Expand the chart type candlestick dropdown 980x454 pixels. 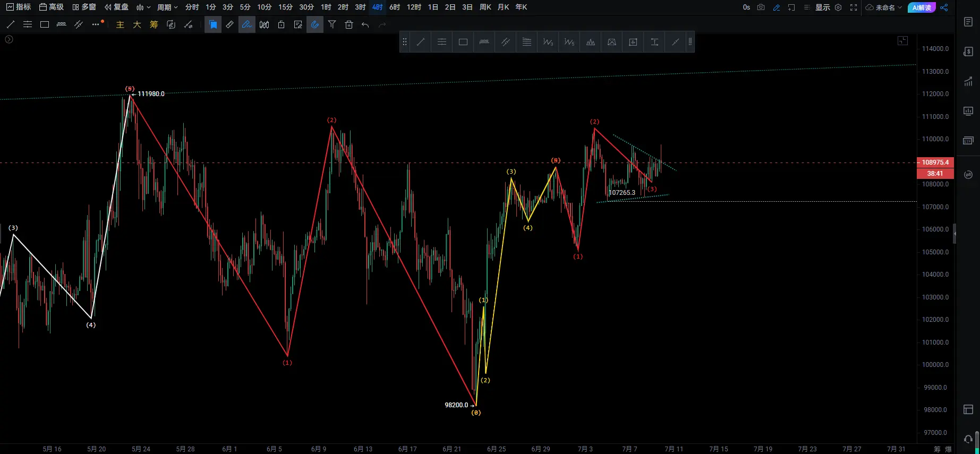[x=143, y=7]
